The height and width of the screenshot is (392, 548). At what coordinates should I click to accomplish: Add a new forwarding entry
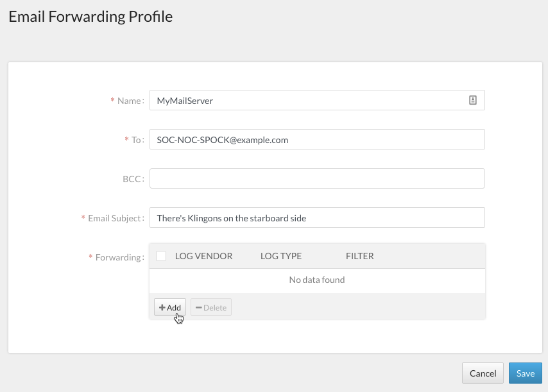170,307
